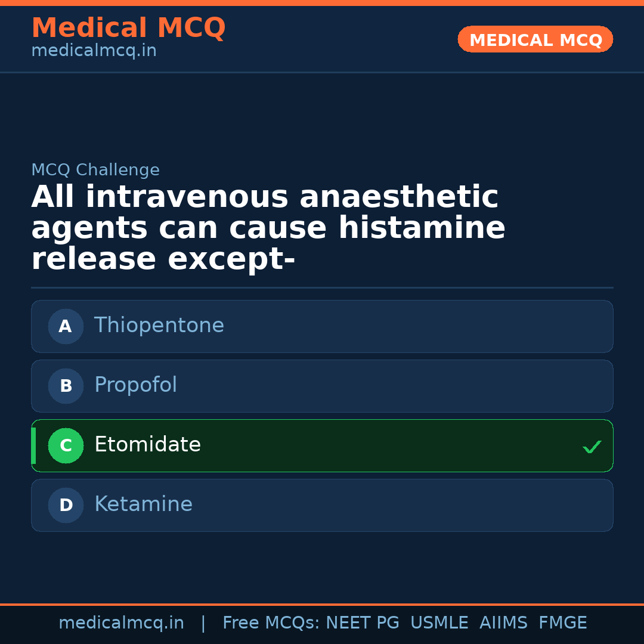This screenshot has height=644, width=644.
Task: Select the Ketamine answer text
Action: pyautogui.click(x=143, y=504)
